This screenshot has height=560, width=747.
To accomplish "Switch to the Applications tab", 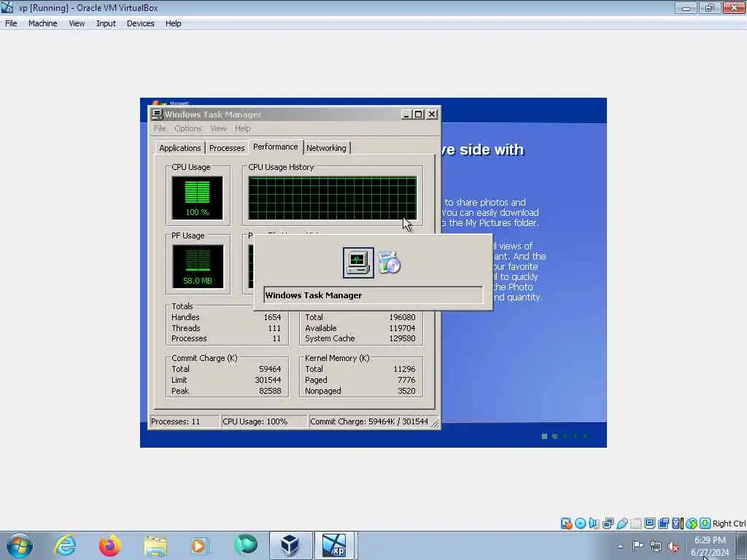I will [x=180, y=148].
